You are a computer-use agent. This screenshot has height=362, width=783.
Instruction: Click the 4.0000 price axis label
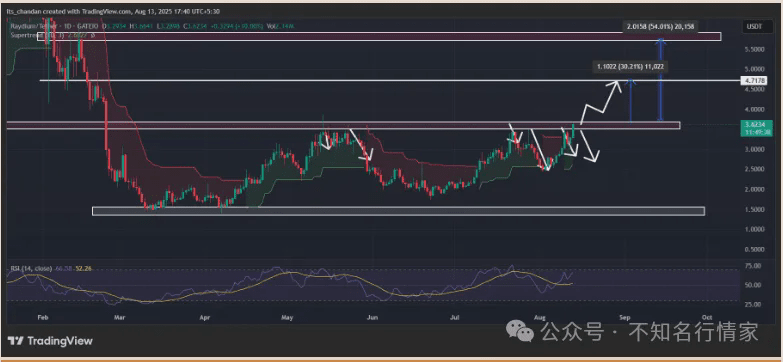point(755,109)
